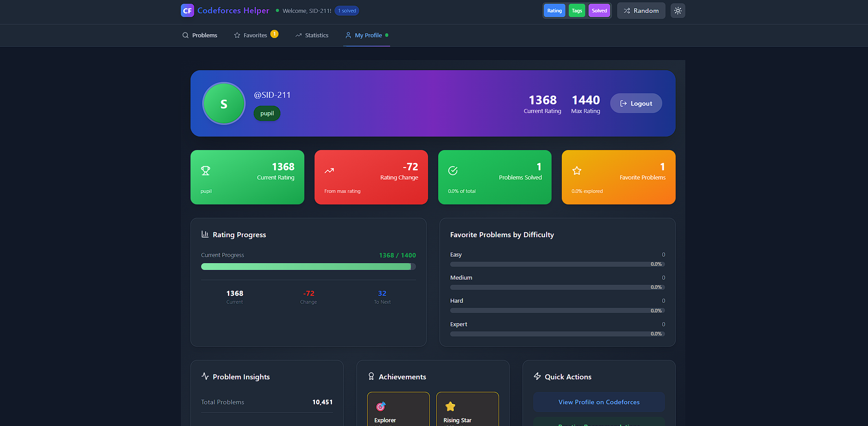Click the checkmark icon on Problems Solved card
Image resolution: width=868 pixels, height=426 pixels.
pos(452,170)
